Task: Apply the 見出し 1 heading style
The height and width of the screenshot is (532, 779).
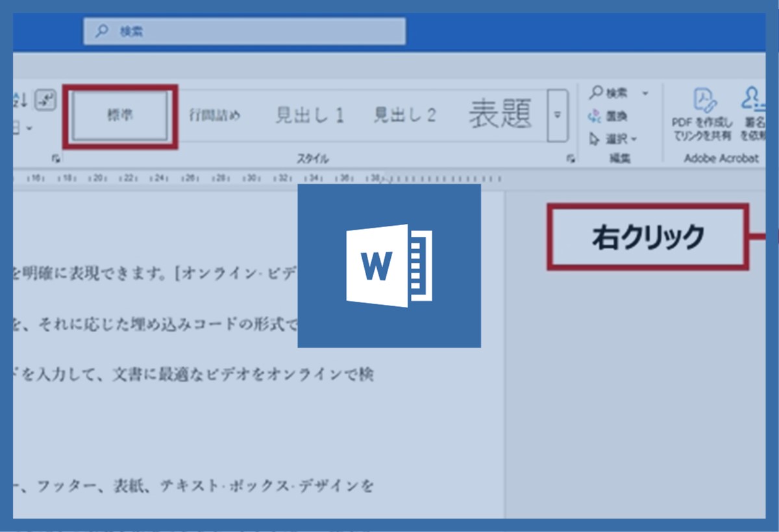Action: pyautogui.click(x=309, y=115)
